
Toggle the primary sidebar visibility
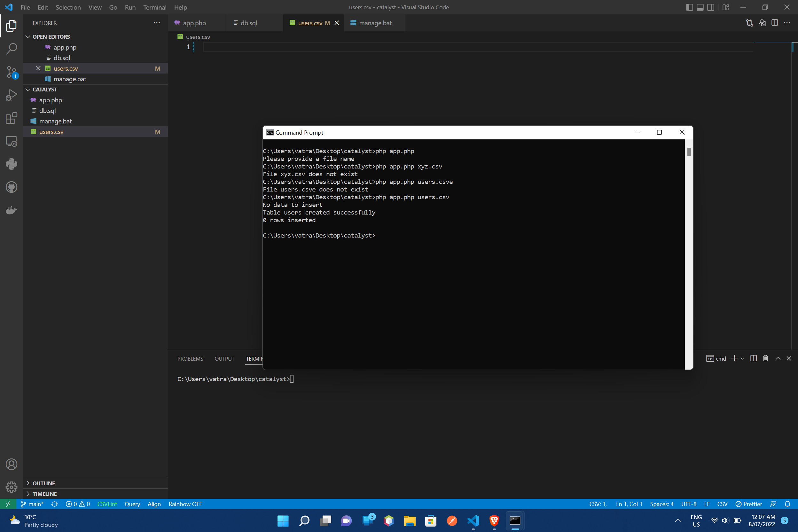[689, 7]
